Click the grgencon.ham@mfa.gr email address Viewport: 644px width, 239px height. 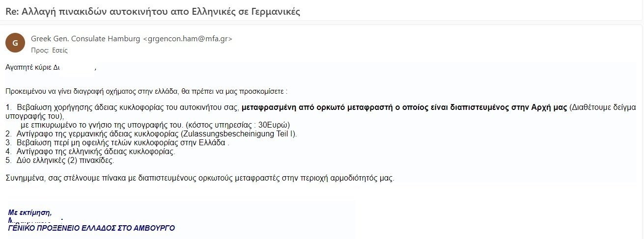pos(187,39)
